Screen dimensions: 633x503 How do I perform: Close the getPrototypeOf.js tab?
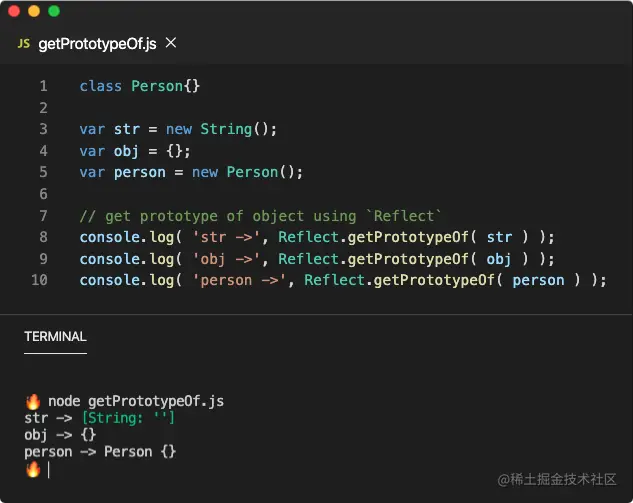[x=171, y=42]
